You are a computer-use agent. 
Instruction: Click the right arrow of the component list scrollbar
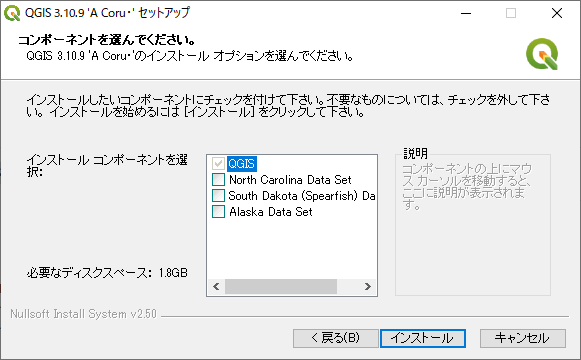(368, 286)
